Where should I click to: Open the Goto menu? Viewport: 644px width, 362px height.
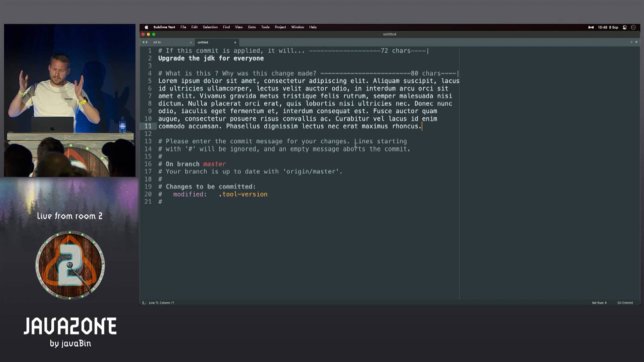point(252,27)
